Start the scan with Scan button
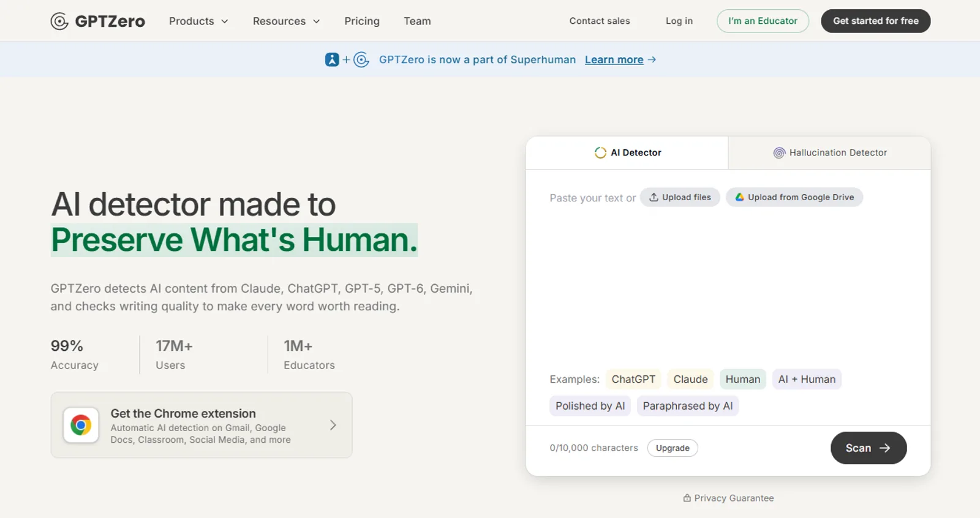This screenshot has width=980, height=518. [869, 448]
